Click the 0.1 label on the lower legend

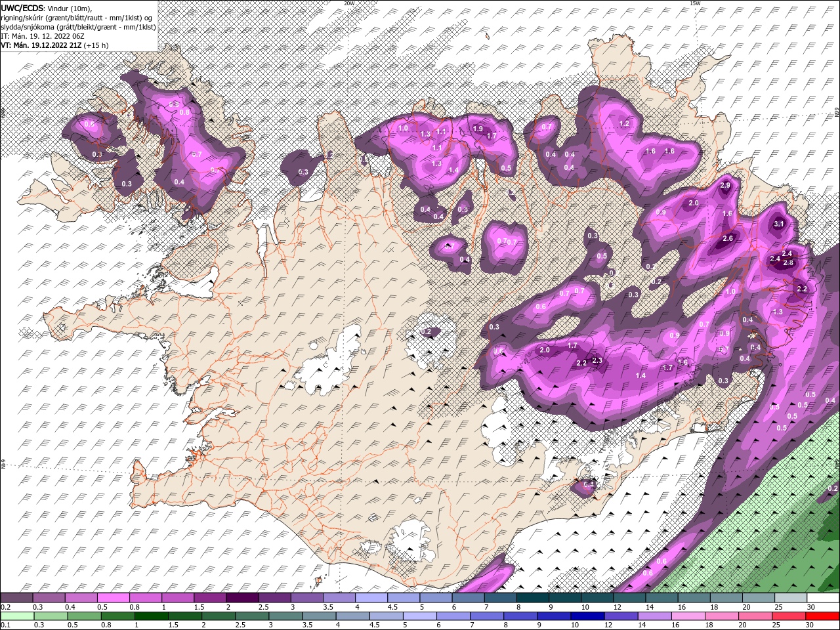5,625
